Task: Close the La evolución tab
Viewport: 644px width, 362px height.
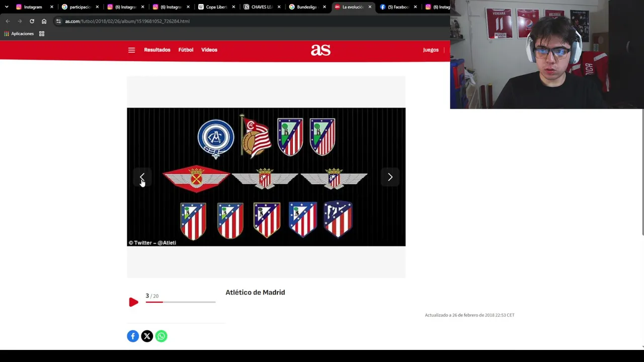Action: (x=370, y=7)
